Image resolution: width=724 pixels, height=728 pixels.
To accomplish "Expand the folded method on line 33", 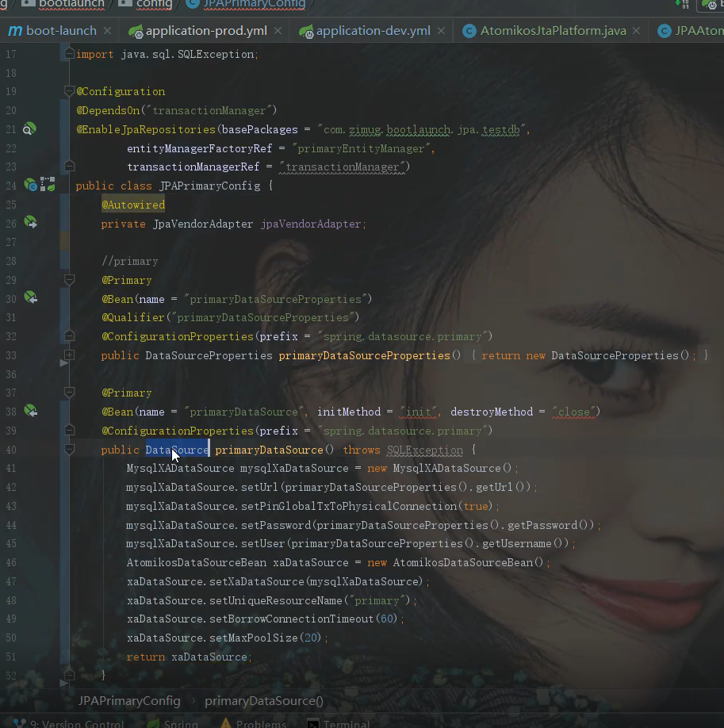I will (x=69, y=354).
